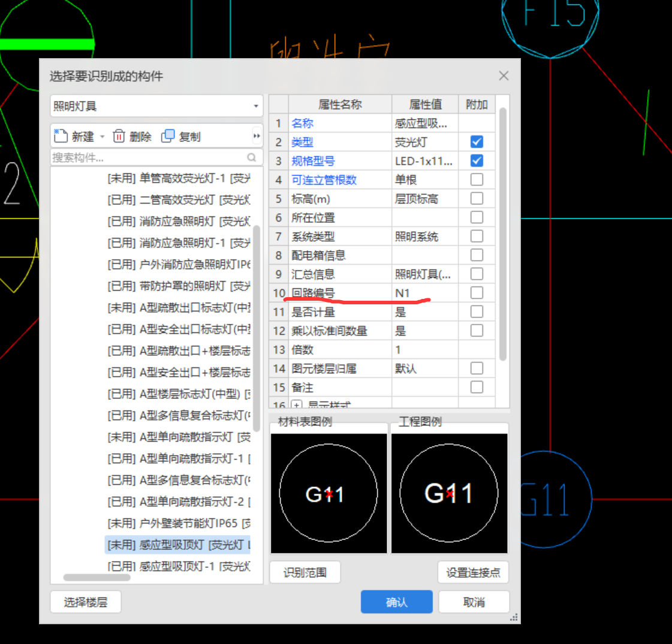Click the 属性名称 column header
672x644 pixels.
point(340,104)
